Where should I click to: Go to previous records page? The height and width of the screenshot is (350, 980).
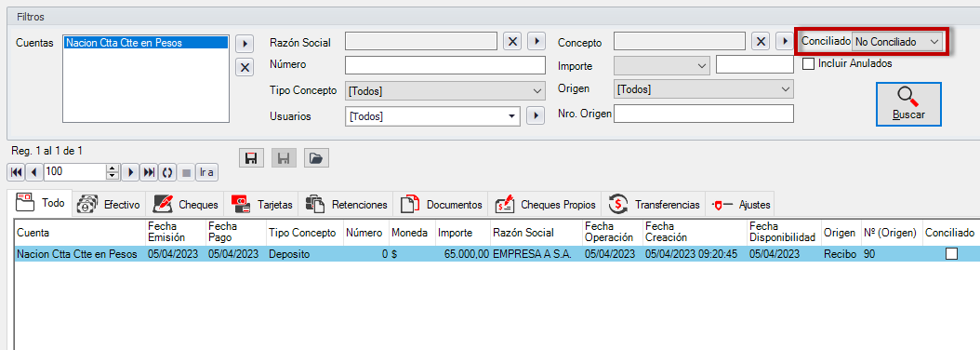click(x=34, y=172)
